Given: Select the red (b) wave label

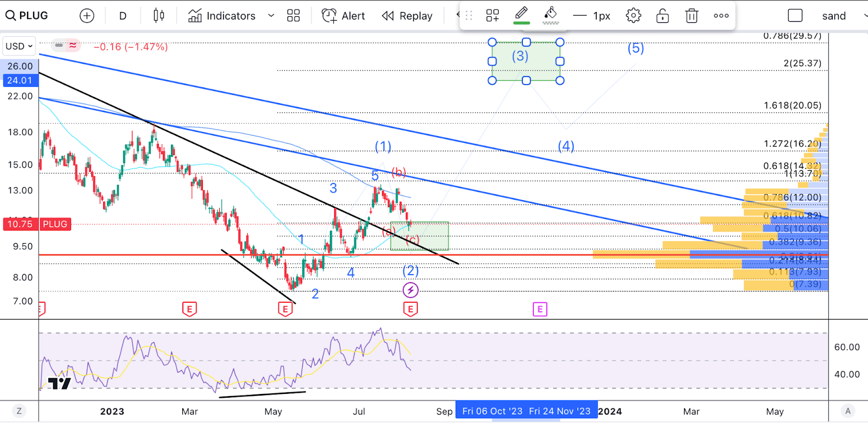Looking at the screenshot, I should (399, 173).
